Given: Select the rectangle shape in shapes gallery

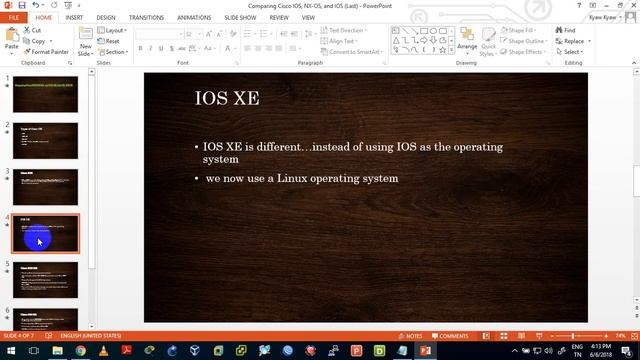Looking at the screenshot, I should click(424, 31).
